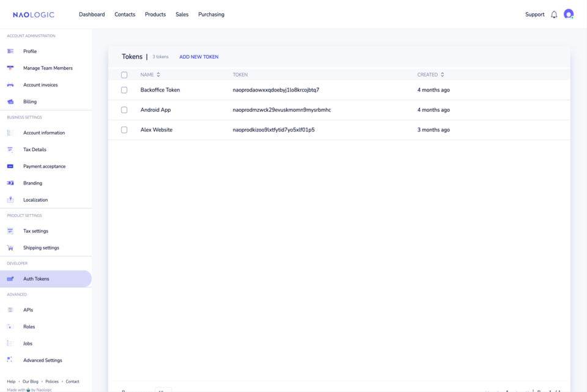This screenshot has width=587, height=392.
Task: View notifications via the bell icon
Action: pyautogui.click(x=554, y=15)
